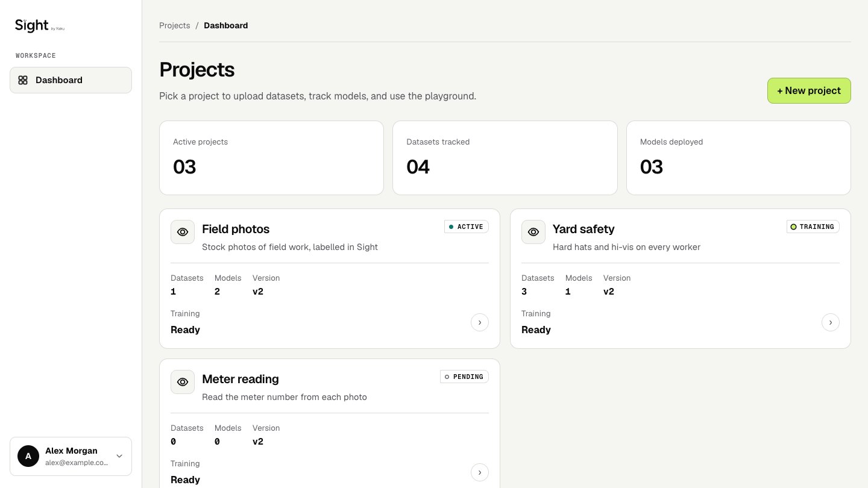Click the "Pick a project to upload datasets" subtitle
Viewport: 868px width, 488px height.
pyautogui.click(x=318, y=96)
